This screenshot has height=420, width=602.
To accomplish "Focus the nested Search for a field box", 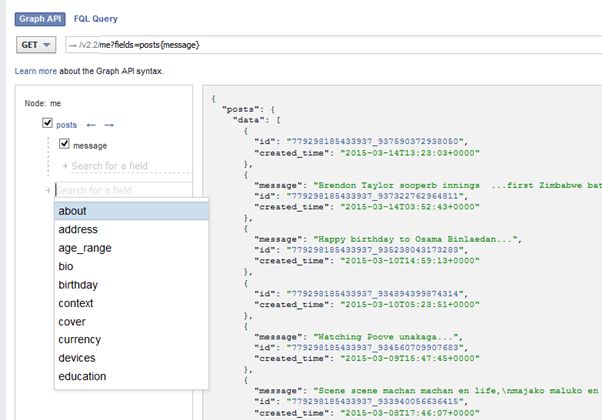I will tap(115, 165).
